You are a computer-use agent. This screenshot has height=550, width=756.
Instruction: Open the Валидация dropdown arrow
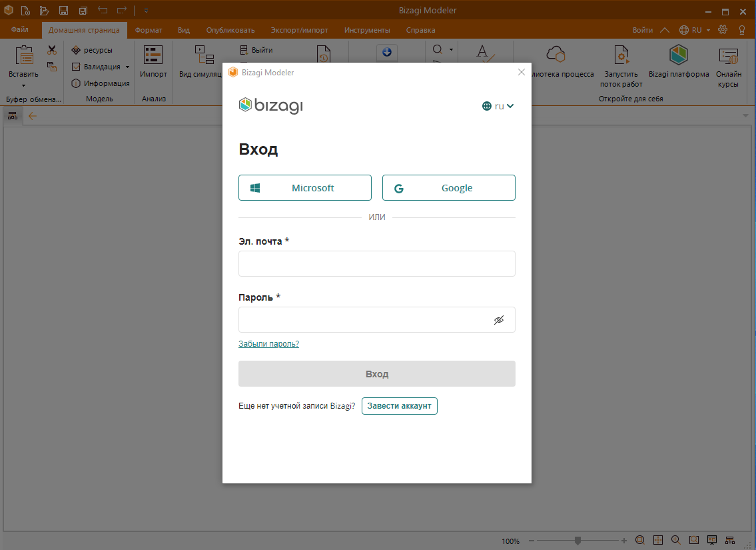click(x=127, y=67)
